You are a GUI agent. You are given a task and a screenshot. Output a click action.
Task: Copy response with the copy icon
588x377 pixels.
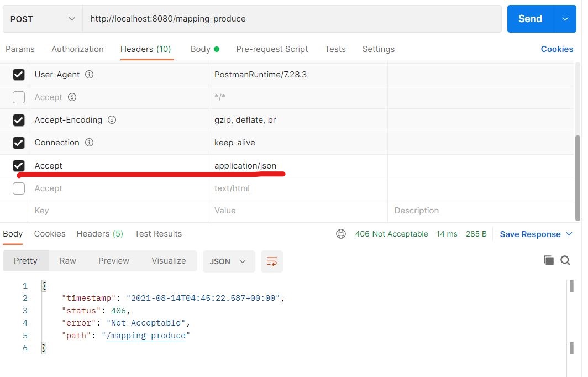[548, 260]
